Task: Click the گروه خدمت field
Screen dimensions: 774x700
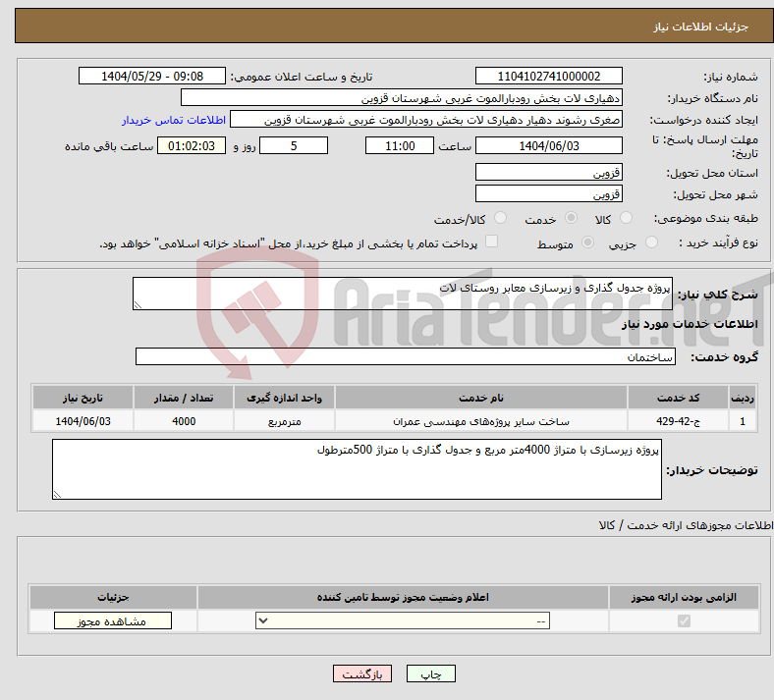Action: point(406,356)
